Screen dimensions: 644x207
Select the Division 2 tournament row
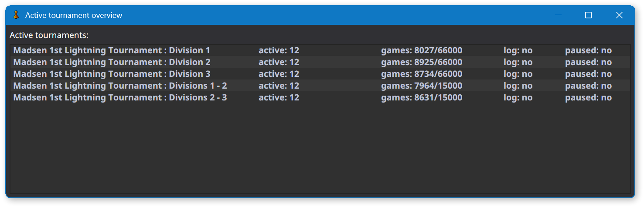click(320, 62)
